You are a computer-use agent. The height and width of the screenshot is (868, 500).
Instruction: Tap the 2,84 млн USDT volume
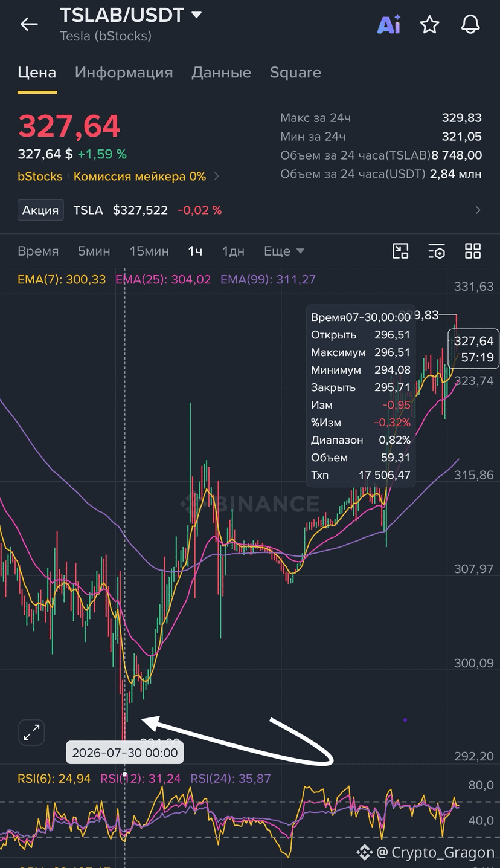click(456, 174)
